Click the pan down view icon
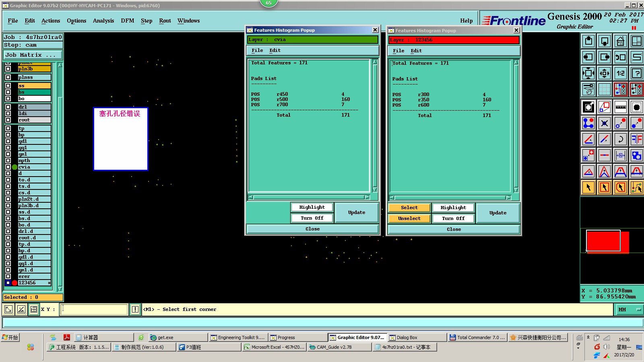This screenshot has height=362, width=644. 605,41
